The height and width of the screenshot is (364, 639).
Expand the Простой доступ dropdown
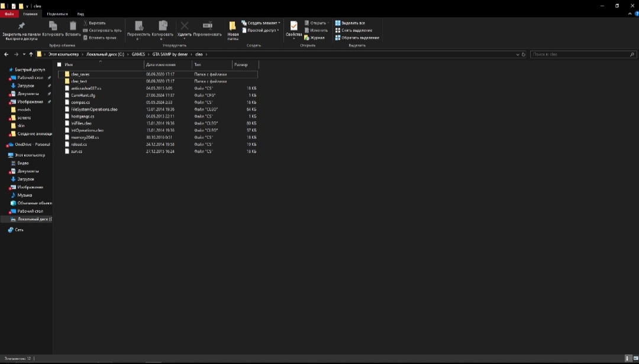pos(263,30)
